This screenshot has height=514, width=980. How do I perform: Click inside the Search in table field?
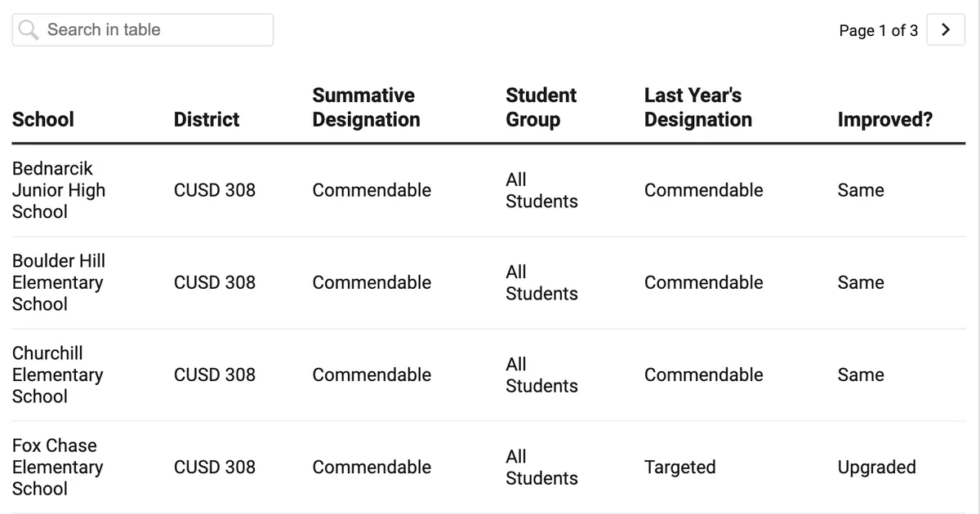147,29
